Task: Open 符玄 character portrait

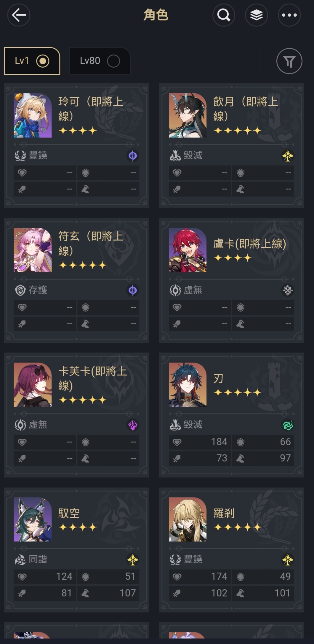Action: pyautogui.click(x=33, y=250)
